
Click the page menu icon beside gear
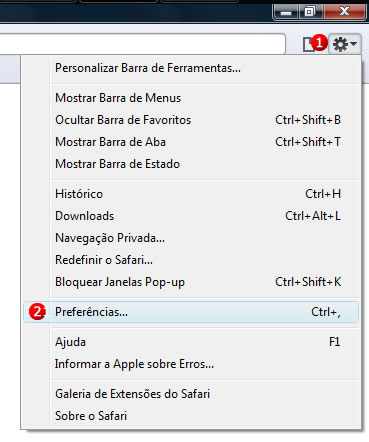coord(308,44)
